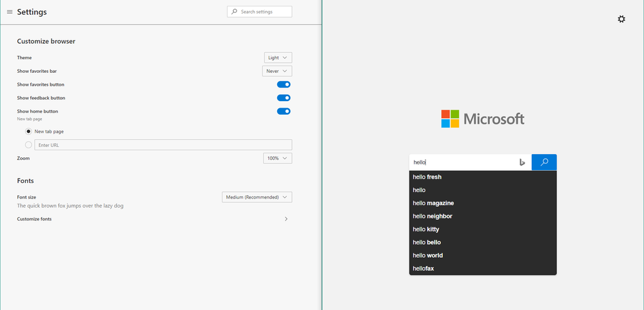Toggle Show feedback button switch
644x310 pixels.
pyautogui.click(x=284, y=98)
